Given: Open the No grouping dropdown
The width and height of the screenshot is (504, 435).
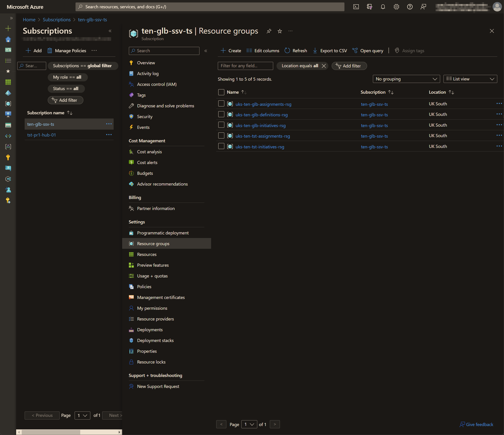Looking at the screenshot, I should coord(406,79).
